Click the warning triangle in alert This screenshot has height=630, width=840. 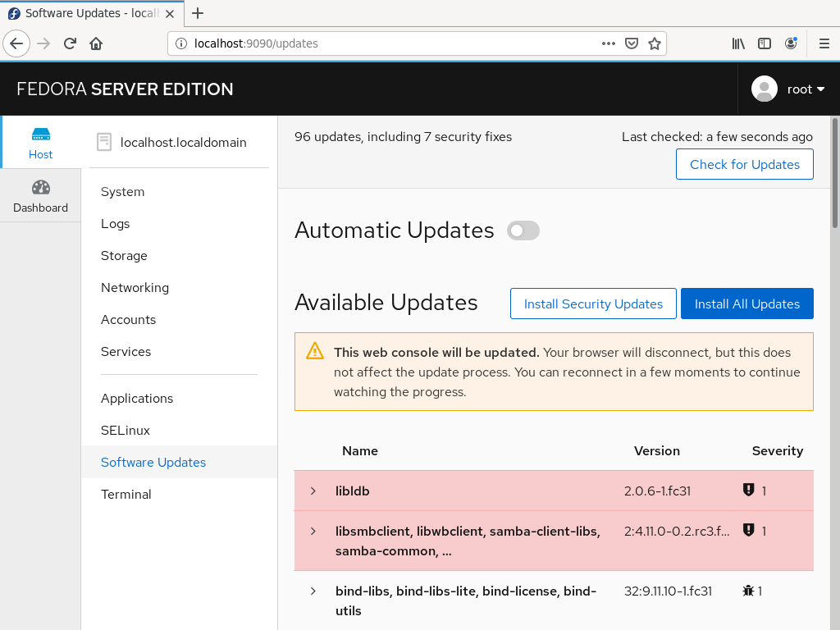click(315, 351)
